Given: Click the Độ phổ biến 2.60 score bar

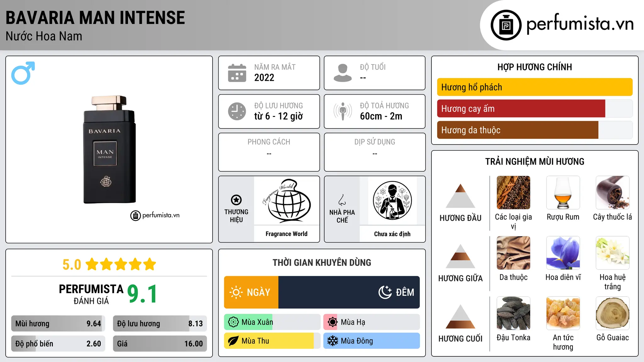Looking at the screenshot, I should tap(58, 343).
